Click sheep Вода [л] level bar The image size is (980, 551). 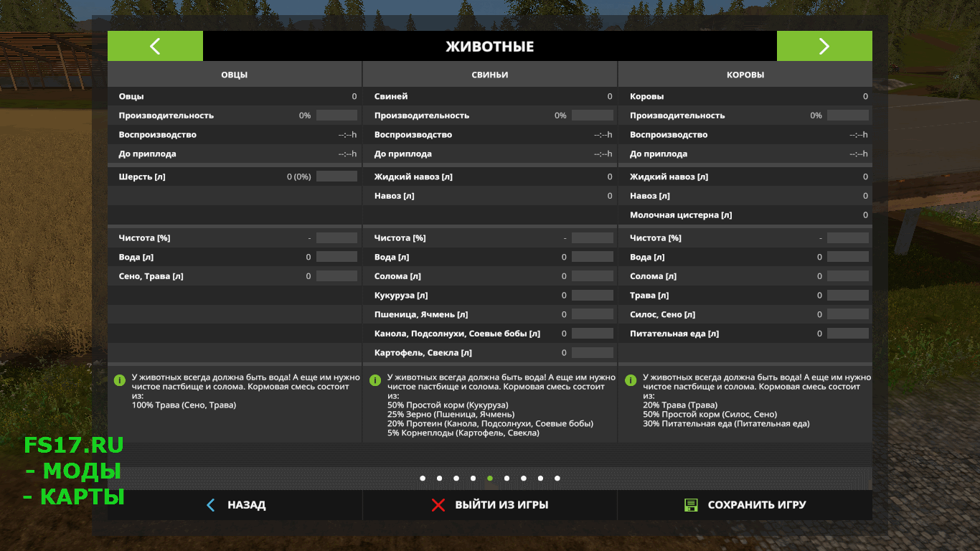click(336, 257)
